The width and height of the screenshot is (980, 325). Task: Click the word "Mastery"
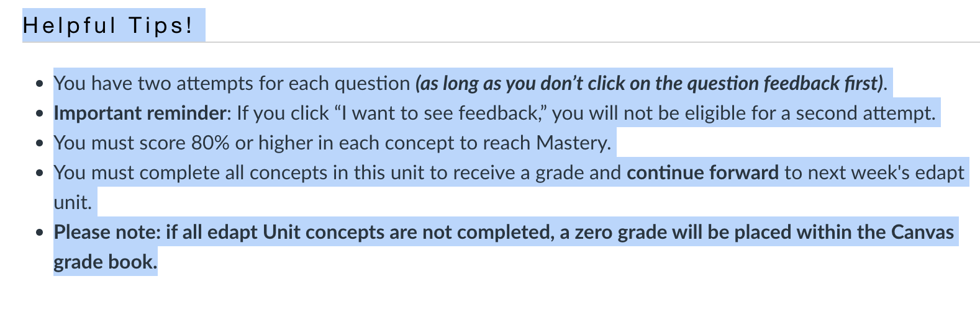[x=571, y=143]
